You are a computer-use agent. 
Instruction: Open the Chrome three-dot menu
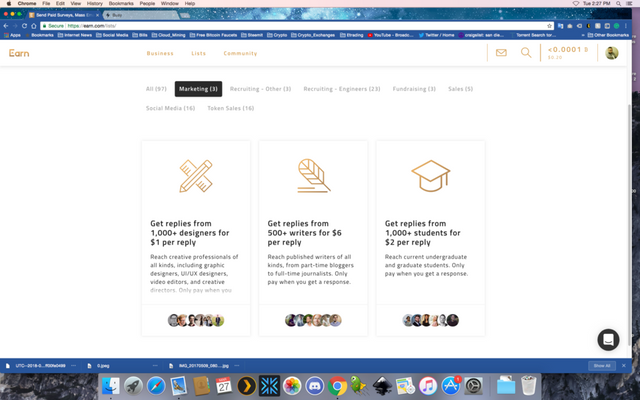[626, 26]
